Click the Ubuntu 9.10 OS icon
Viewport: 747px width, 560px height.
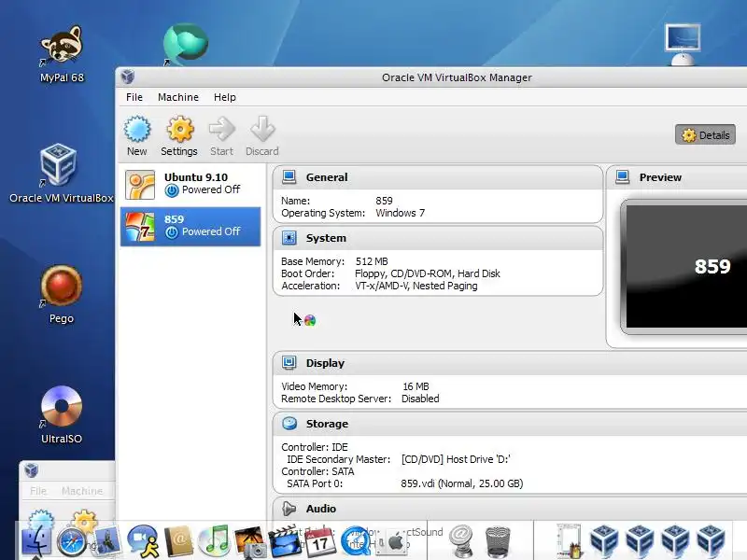(140, 185)
